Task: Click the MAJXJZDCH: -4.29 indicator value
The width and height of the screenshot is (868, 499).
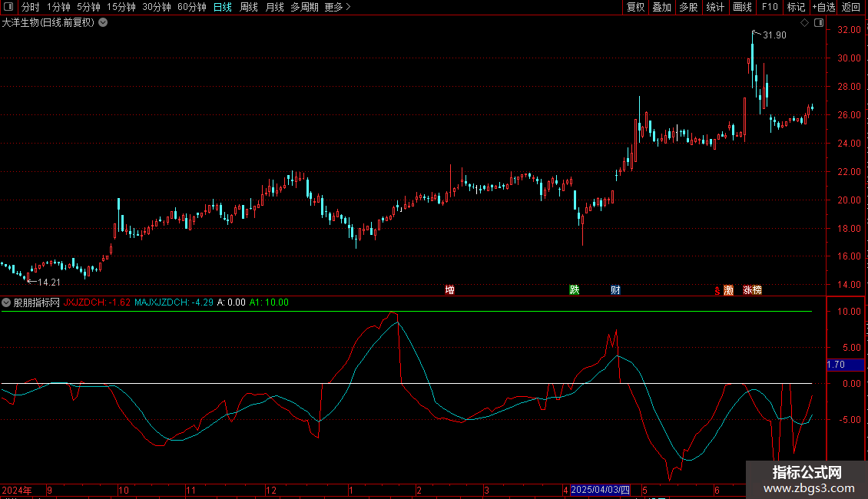Action: [x=174, y=302]
